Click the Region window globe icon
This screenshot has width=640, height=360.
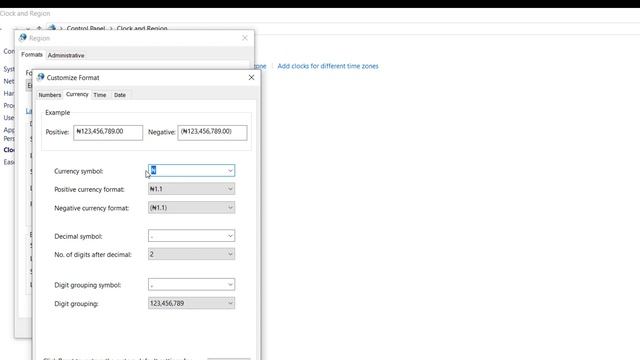pos(22,38)
